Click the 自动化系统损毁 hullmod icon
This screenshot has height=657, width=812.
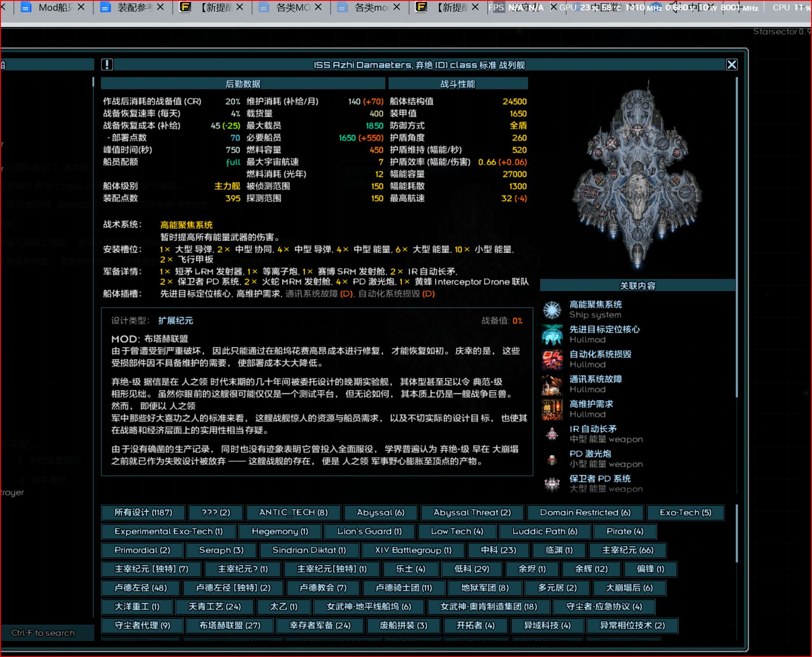pyautogui.click(x=552, y=359)
